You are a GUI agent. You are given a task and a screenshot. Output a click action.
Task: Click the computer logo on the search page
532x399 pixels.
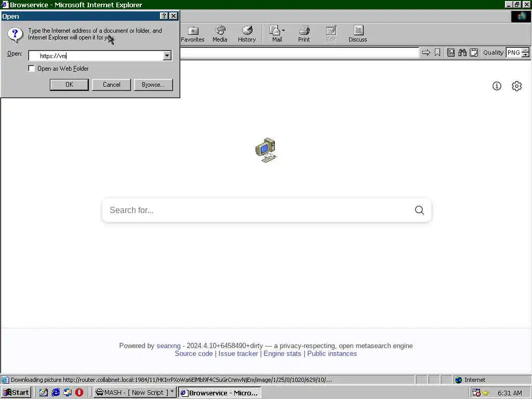coord(266,150)
